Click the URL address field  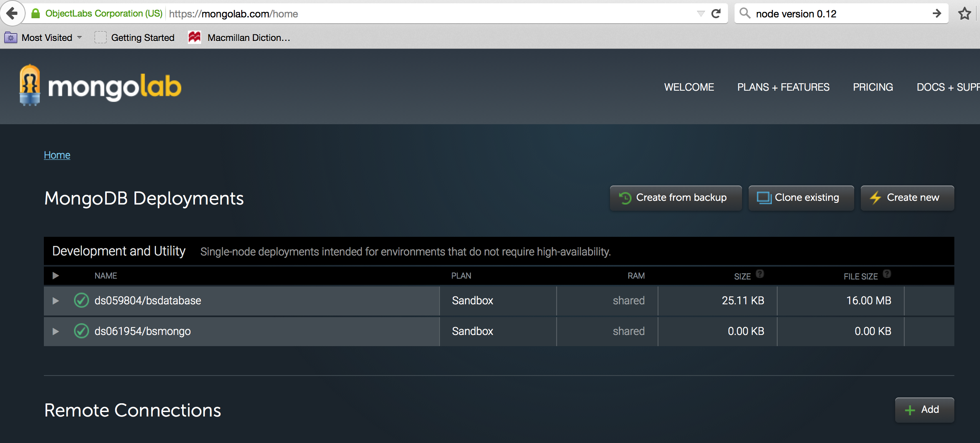(x=430, y=14)
